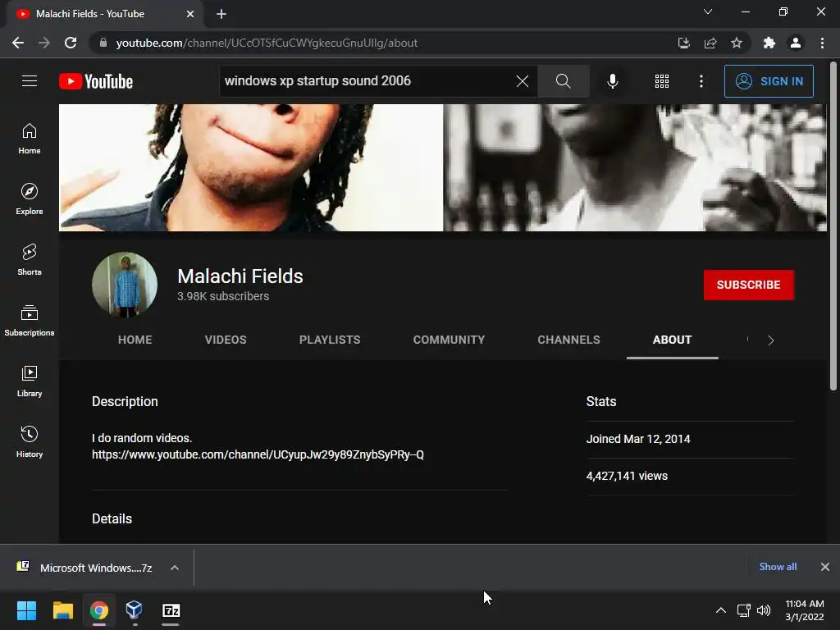Click the browser address bar URL
Viewport: 840px width, 630px height.
coord(267,43)
